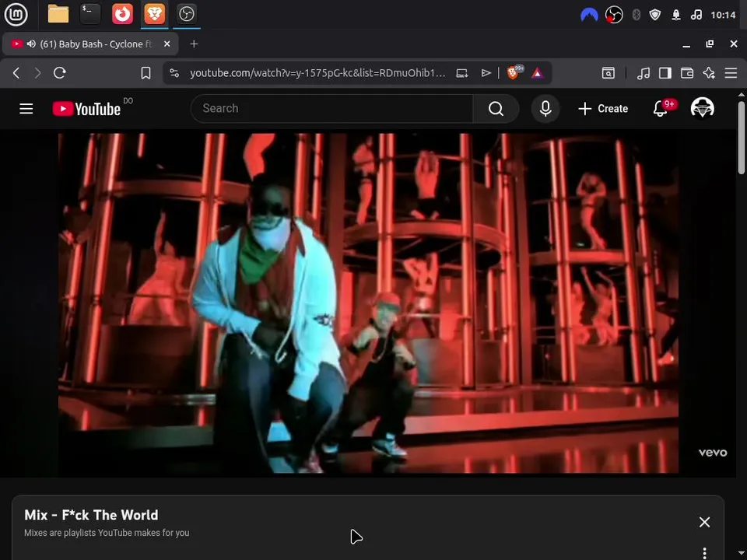The width and height of the screenshot is (747, 560).
Task: Open the tab search toolbar button
Action: click(608, 73)
